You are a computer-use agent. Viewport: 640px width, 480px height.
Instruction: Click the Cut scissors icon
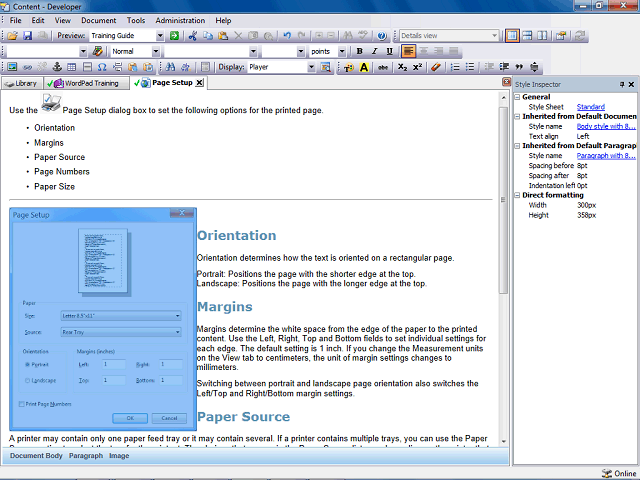click(193, 36)
